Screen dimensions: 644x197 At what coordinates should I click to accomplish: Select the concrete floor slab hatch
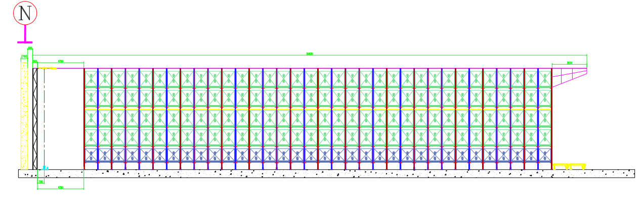326,174
